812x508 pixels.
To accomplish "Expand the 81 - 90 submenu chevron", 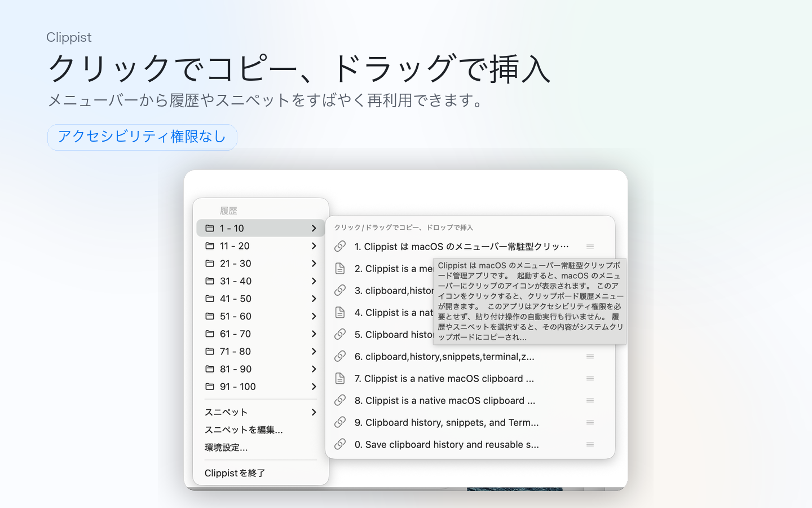I will (x=314, y=369).
